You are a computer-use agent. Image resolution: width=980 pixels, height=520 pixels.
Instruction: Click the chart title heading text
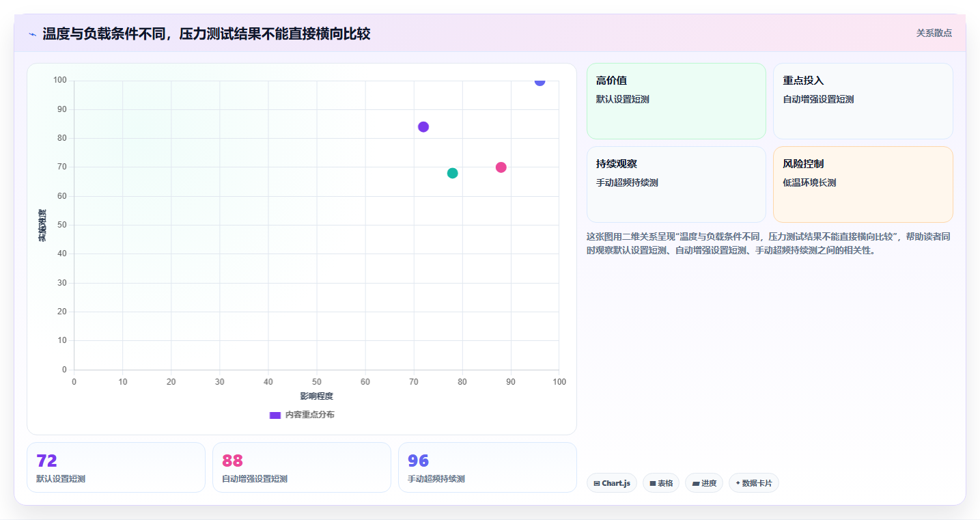(x=206, y=33)
